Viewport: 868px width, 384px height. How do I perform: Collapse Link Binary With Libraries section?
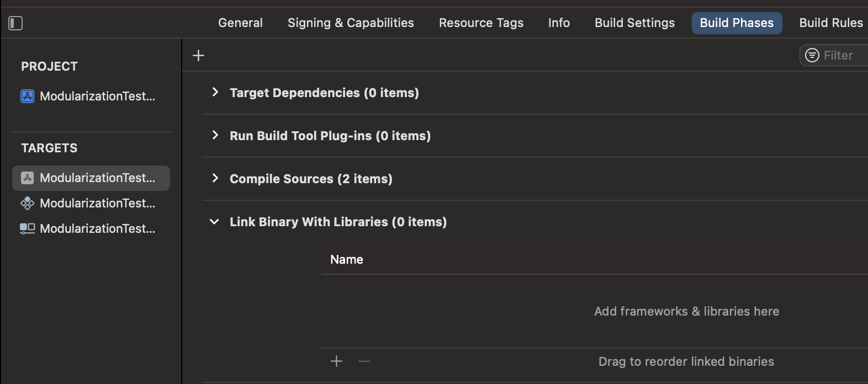click(x=214, y=222)
